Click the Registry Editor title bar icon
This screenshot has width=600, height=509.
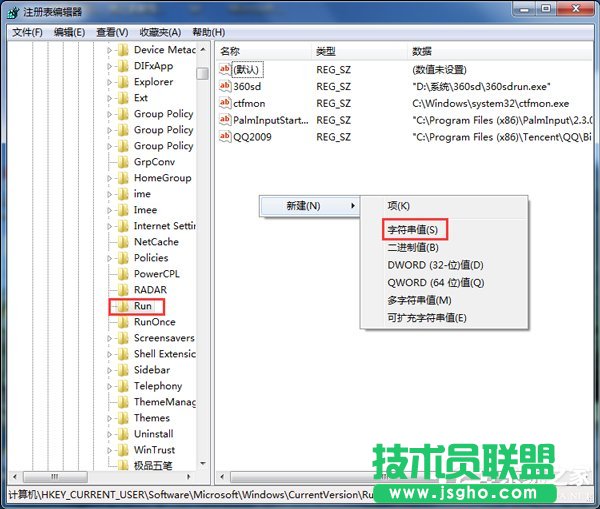click(x=13, y=12)
